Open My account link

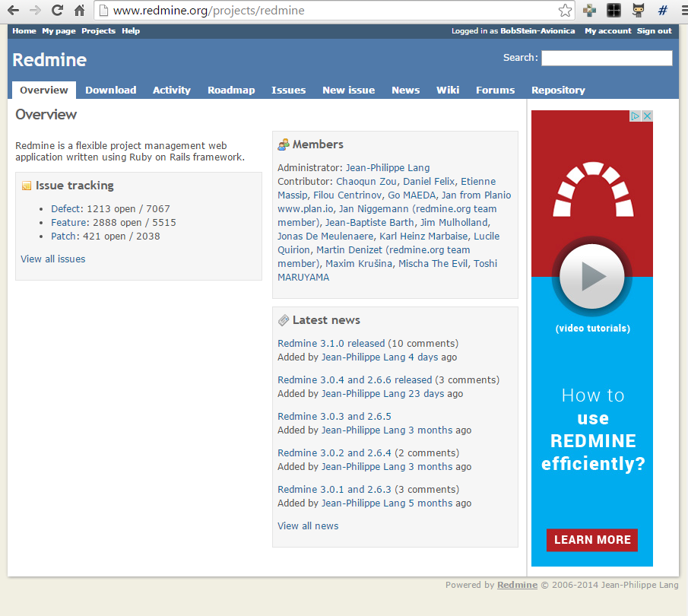tap(607, 30)
